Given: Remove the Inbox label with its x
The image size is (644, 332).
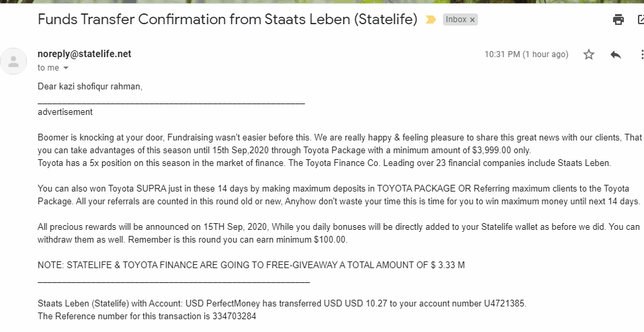Looking at the screenshot, I should point(473,19).
